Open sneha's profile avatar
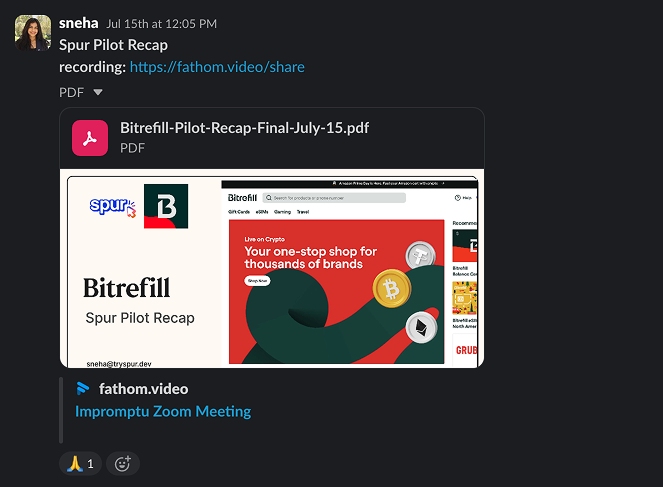Screen dimensions: 663x487 pos(33,33)
